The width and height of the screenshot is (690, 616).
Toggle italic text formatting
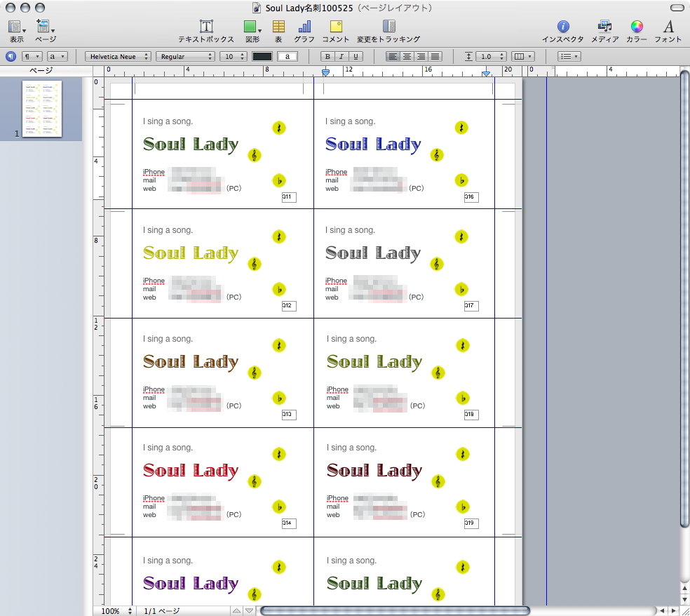(x=341, y=56)
